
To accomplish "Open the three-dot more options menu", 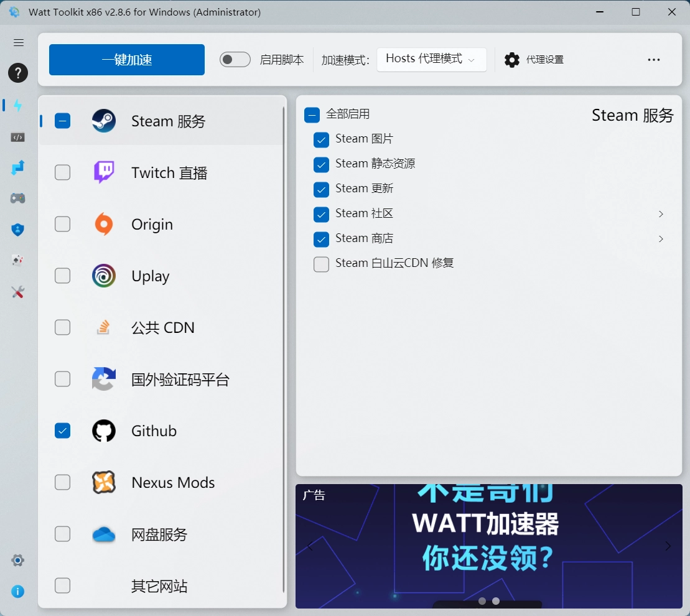I will 653,60.
